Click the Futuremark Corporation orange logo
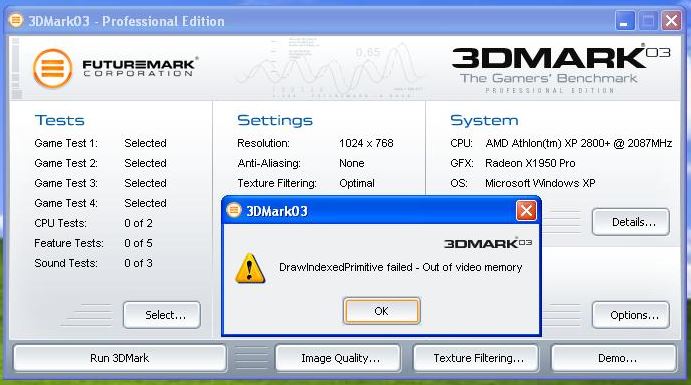This screenshot has width=691, height=385. tap(52, 68)
